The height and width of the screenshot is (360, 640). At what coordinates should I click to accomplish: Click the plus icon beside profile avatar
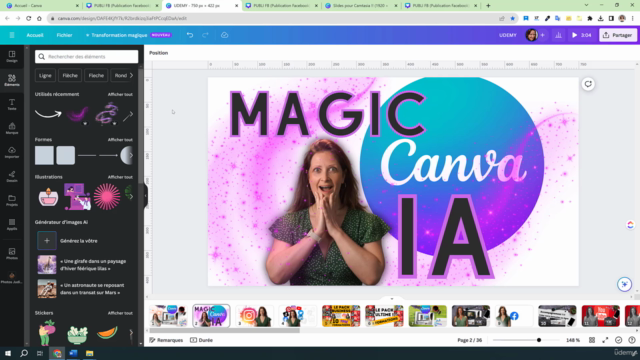pos(542,35)
